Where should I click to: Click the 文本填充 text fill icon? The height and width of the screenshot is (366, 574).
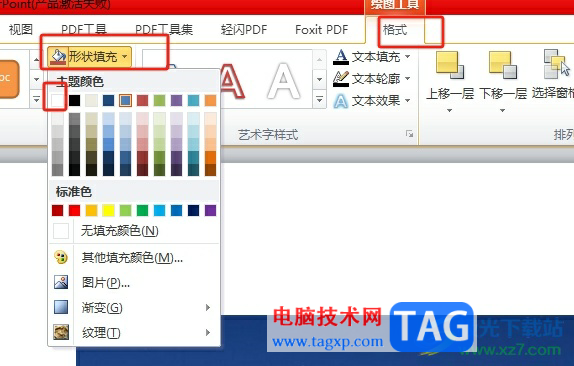(x=341, y=57)
